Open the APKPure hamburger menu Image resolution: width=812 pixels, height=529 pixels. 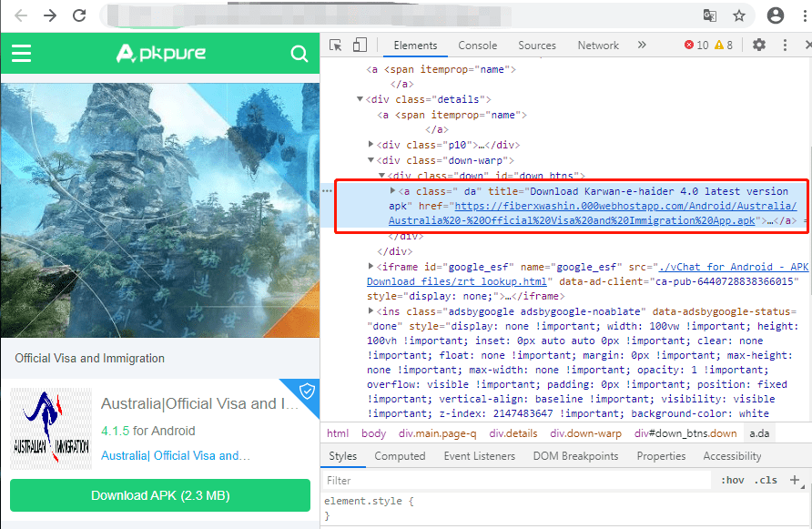(x=21, y=54)
